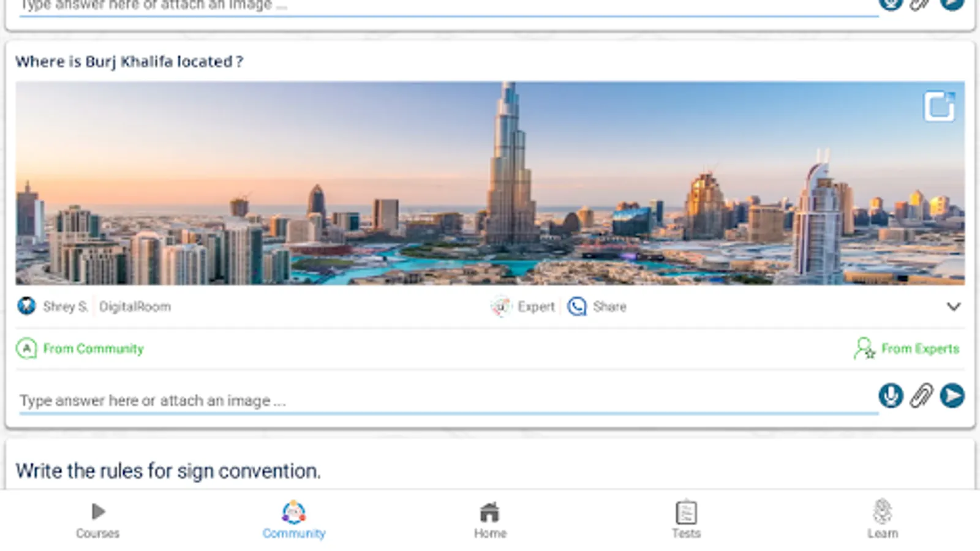Expand the post options chevron
980x551 pixels.
[954, 306]
